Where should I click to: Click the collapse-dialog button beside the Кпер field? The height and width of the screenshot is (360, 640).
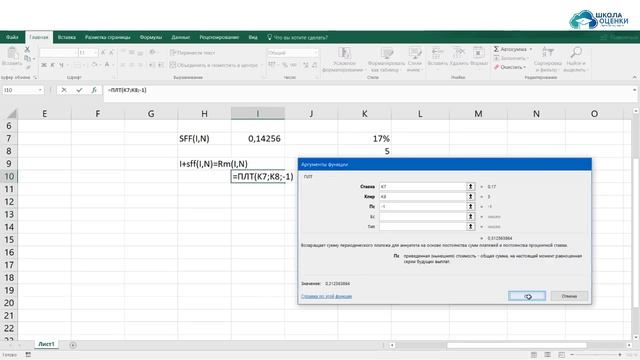(x=471, y=196)
